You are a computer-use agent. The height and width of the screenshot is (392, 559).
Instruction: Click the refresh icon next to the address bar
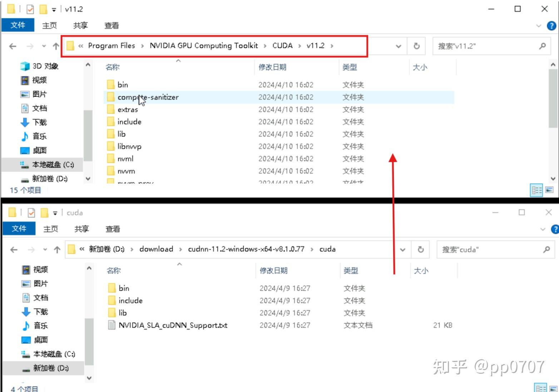click(x=416, y=46)
